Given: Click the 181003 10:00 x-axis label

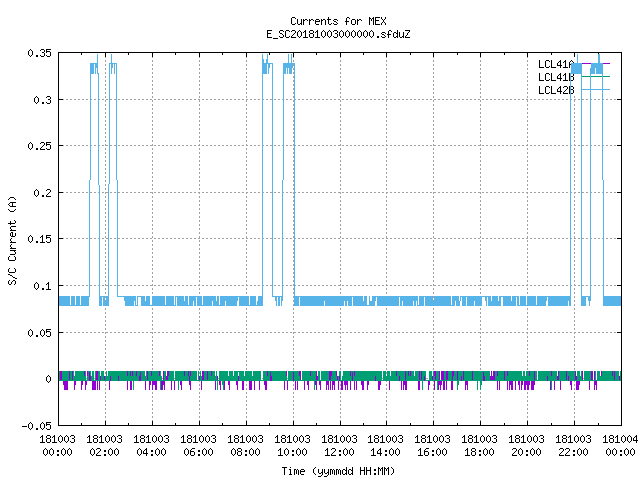Looking at the screenshot, I should coord(292,446).
